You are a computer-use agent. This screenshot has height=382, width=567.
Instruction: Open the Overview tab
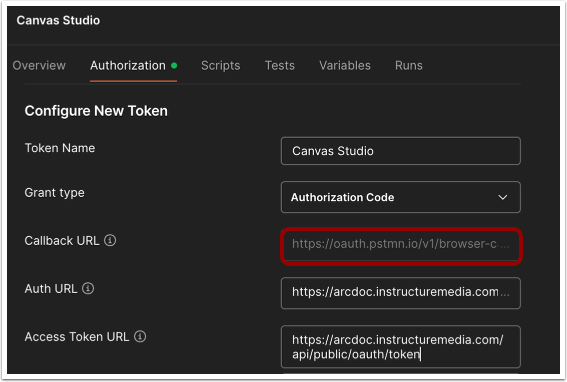click(39, 65)
